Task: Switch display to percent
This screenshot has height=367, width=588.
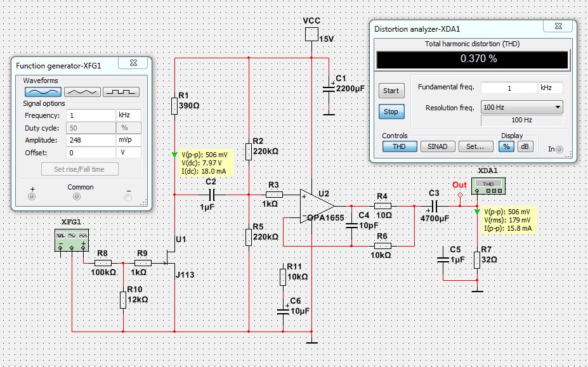Action: pyautogui.click(x=506, y=146)
